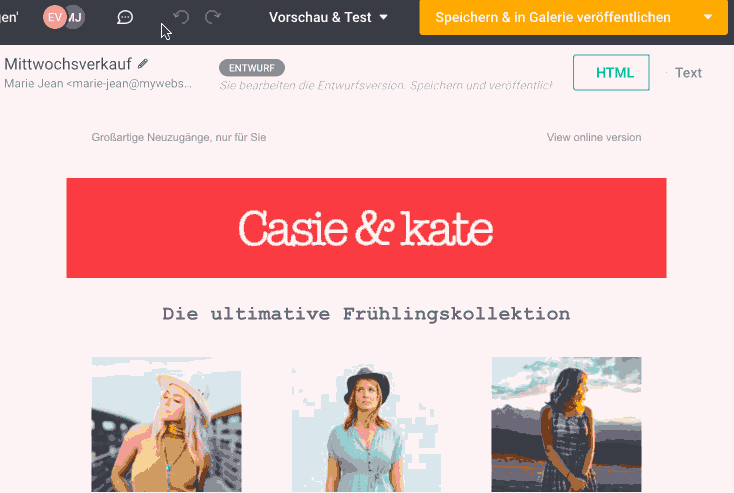Switch to HTML view
The width and height of the screenshot is (734, 493).
(x=611, y=73)
